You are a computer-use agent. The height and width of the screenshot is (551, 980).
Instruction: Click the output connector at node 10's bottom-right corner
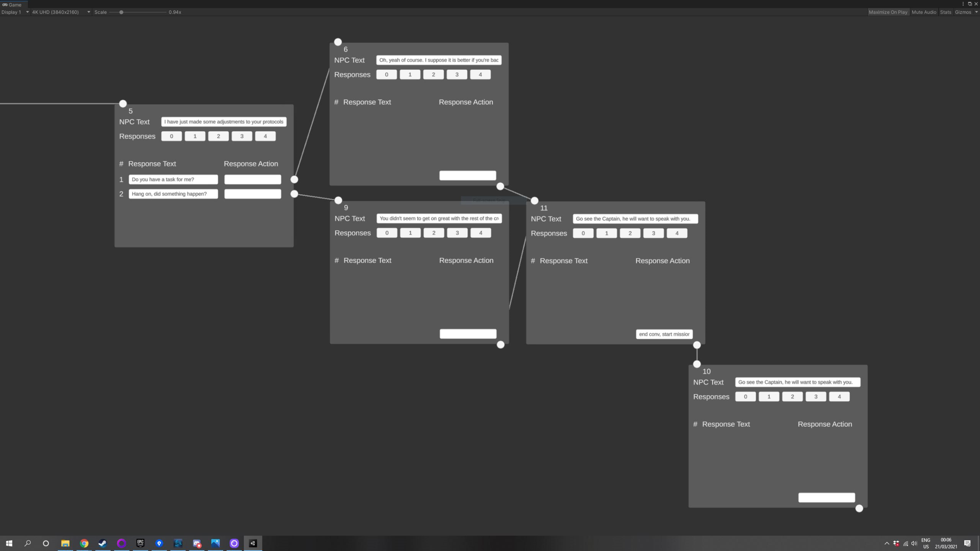point(859,508)
